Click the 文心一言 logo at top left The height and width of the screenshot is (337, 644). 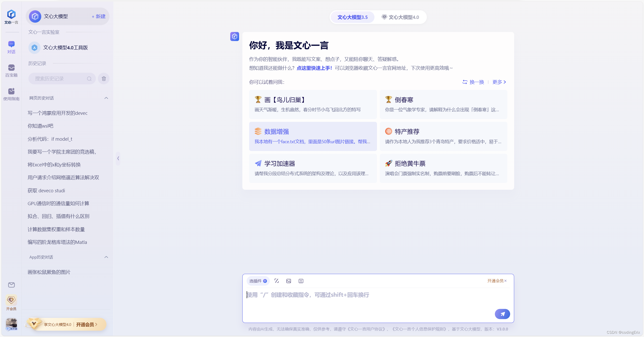click(11, 17)
